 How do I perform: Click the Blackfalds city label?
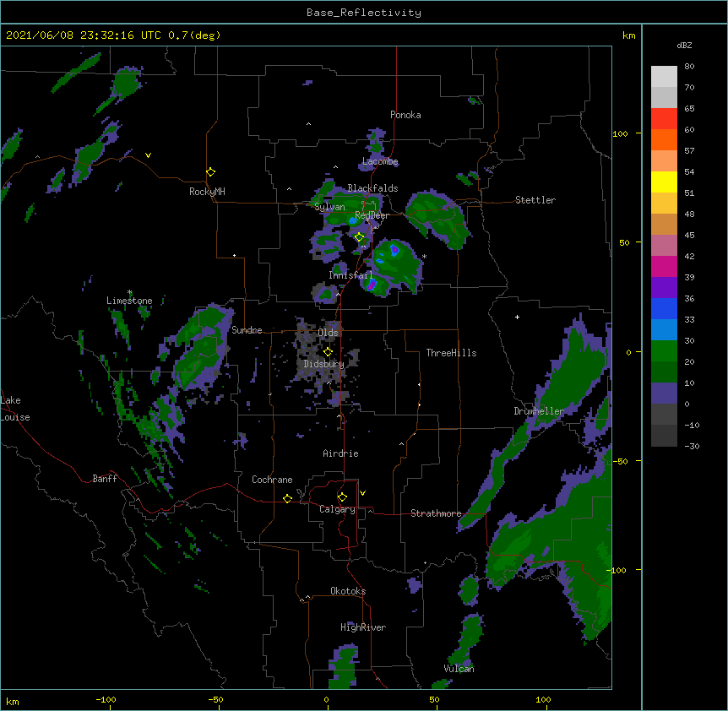pos(372,188)
